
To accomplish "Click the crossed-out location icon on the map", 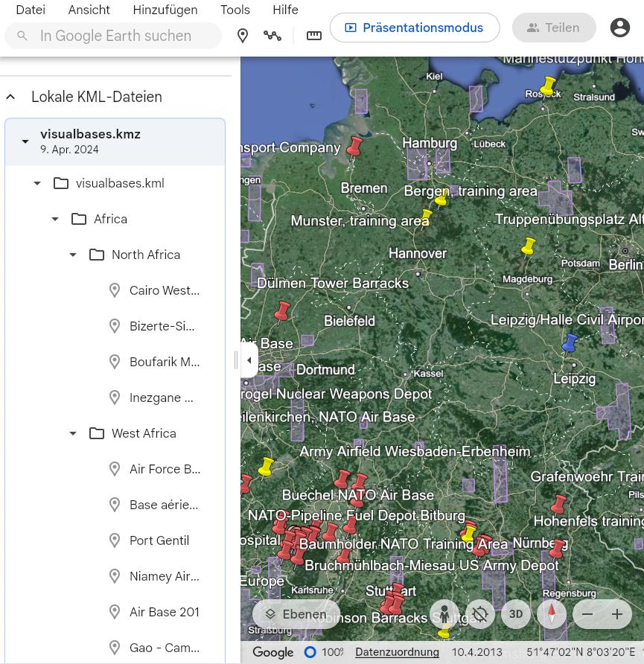I will (x=480, y=614).
